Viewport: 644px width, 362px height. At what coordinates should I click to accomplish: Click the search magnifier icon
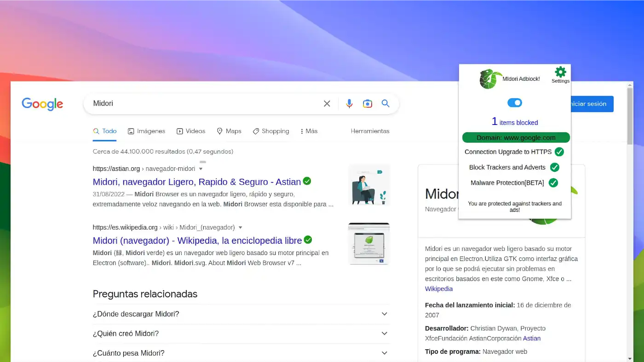pos(385,104)
